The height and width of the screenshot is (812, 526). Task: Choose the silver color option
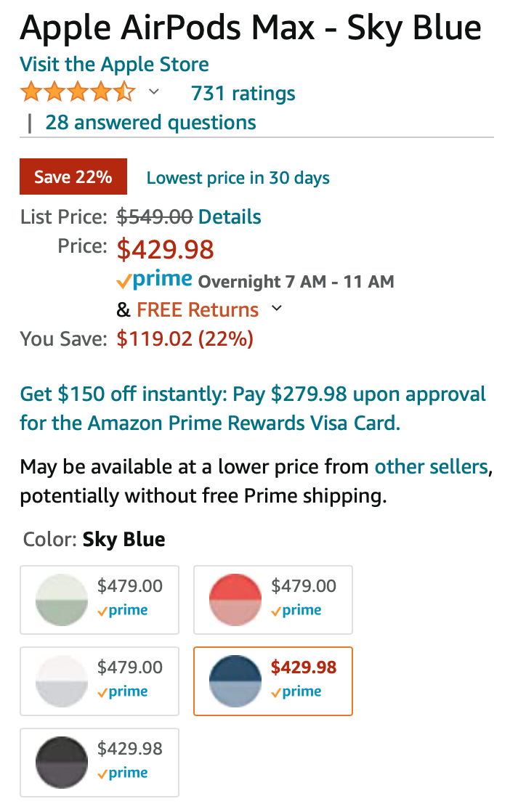62,681
